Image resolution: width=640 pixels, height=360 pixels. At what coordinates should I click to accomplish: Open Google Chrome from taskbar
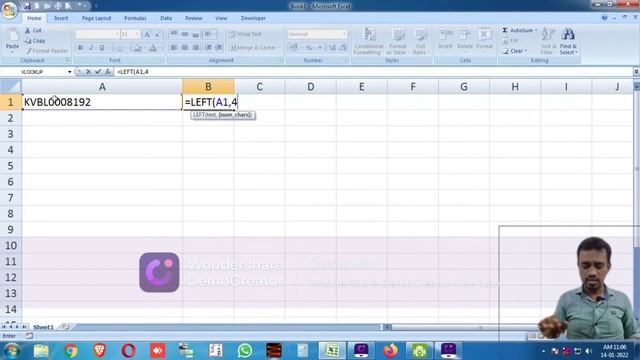71,351
